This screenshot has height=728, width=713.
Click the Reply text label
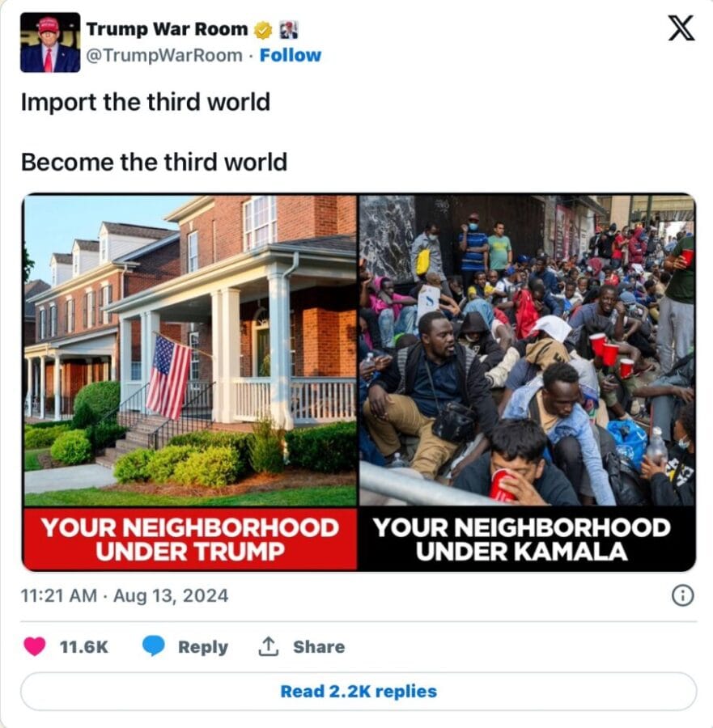[203, 647]
